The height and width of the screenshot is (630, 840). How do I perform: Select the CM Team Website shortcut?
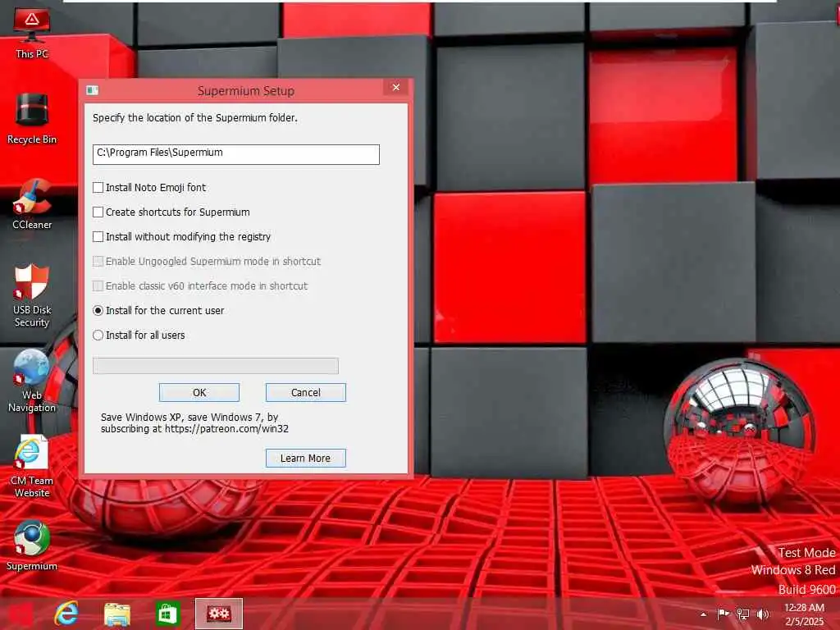coord(32,466)
